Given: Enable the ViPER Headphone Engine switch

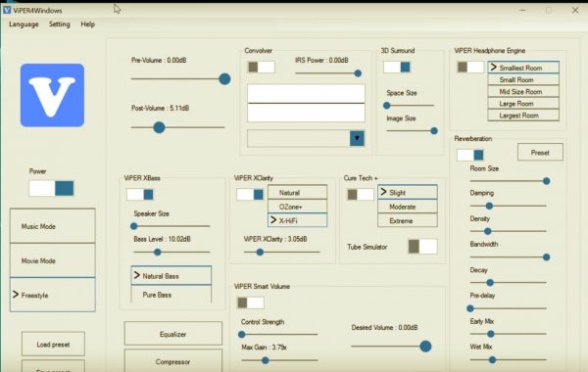Looking at the screenshot, I should click(470, 67).
